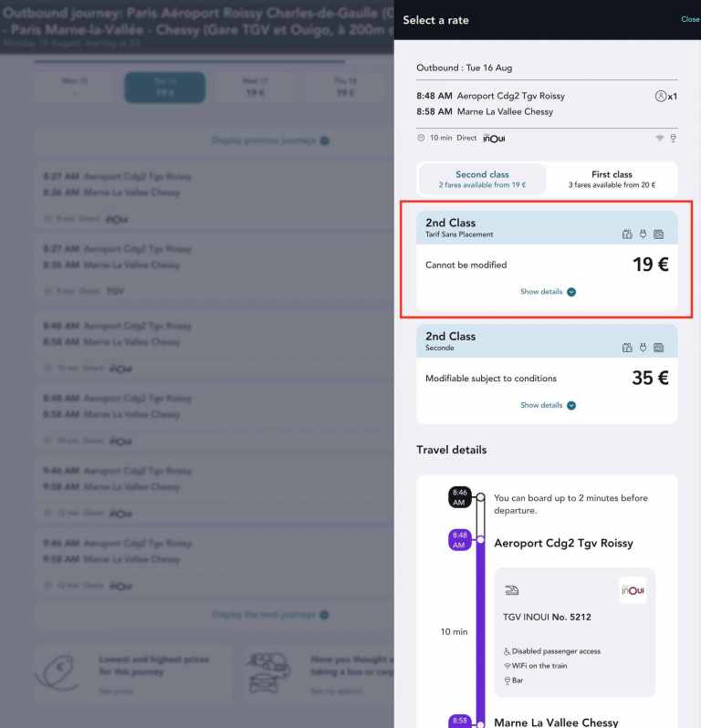
Task: Click the power socket icon on the 19 € fare
Action: click(x=643, y=234)
